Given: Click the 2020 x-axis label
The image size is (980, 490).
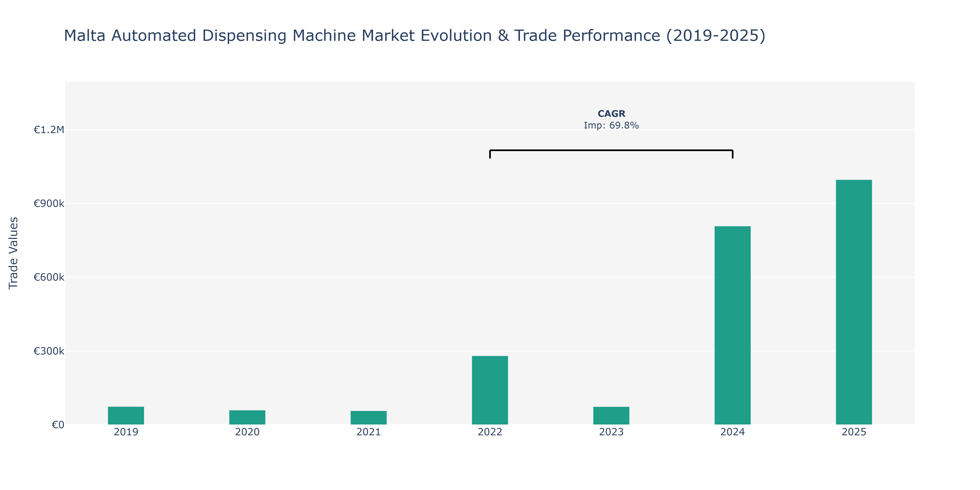Looking at the screenshot, I should click(x=247, y=432).
